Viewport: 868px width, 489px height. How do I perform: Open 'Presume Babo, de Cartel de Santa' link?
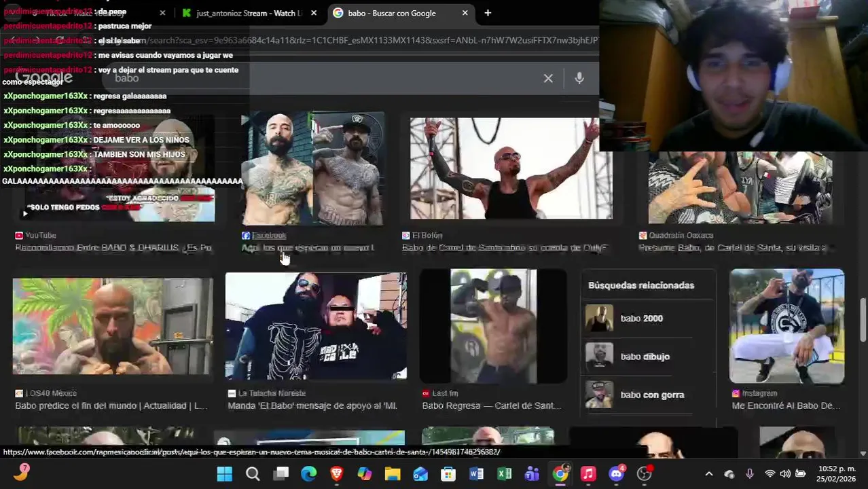[733, 248]
